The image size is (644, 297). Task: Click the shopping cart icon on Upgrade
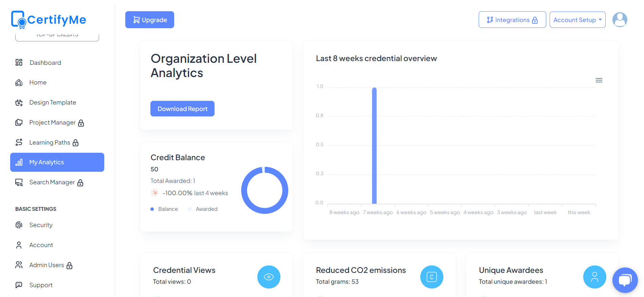[x=136, y=20]
